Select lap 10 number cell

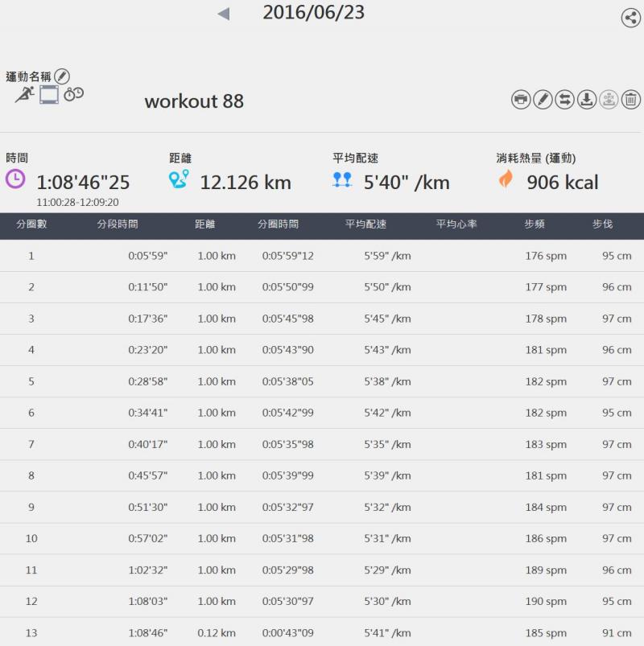[31, 538]
